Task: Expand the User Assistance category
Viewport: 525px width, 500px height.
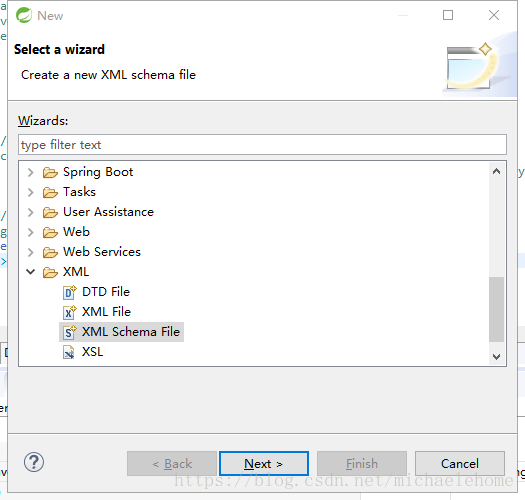Action: coord(30,212)
